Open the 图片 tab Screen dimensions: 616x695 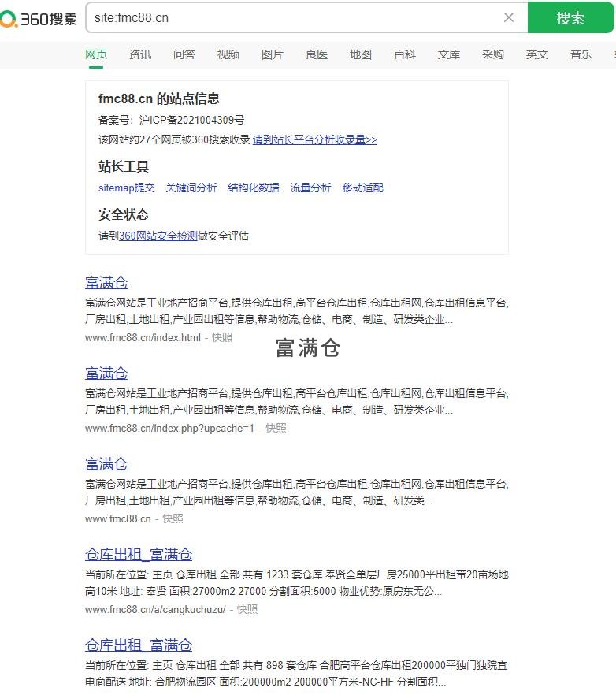point(272,54)
